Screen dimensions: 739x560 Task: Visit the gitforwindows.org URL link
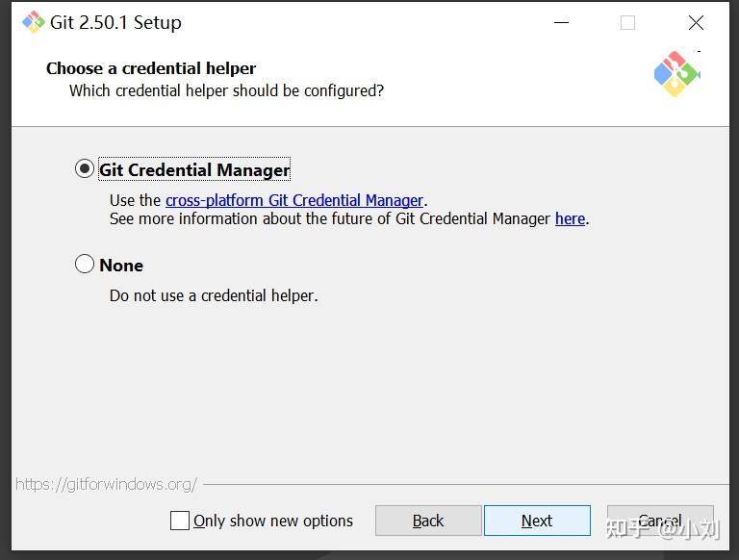106,484
